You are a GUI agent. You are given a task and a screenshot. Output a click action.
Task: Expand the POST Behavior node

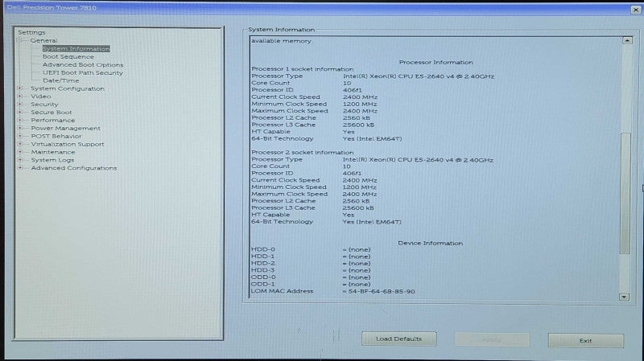coord(19,136)
